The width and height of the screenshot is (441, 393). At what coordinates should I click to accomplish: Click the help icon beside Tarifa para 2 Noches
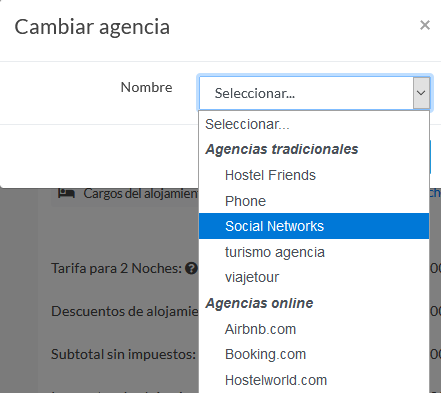pyautogui.click(x=191, y=268)
